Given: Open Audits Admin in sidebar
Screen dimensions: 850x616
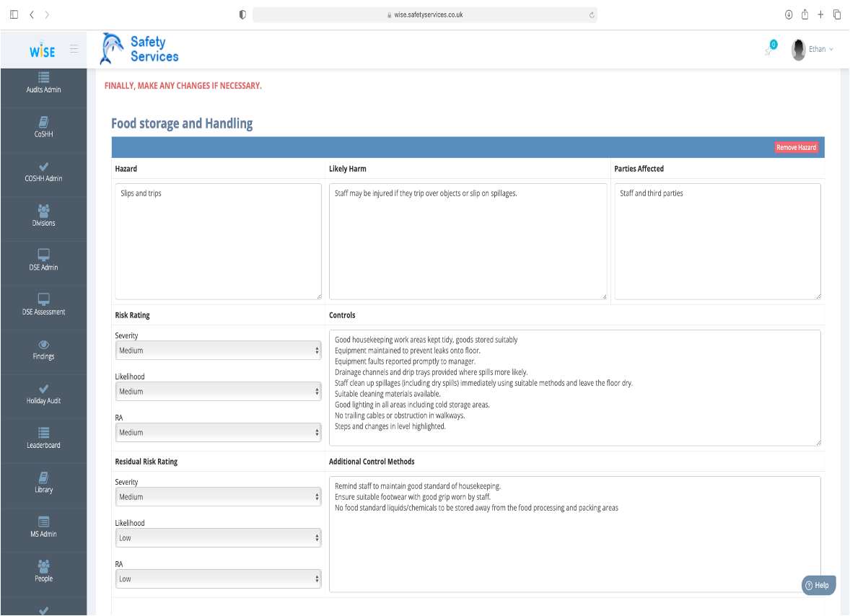Looking at the screenshot, I should (x=43, y=83).
